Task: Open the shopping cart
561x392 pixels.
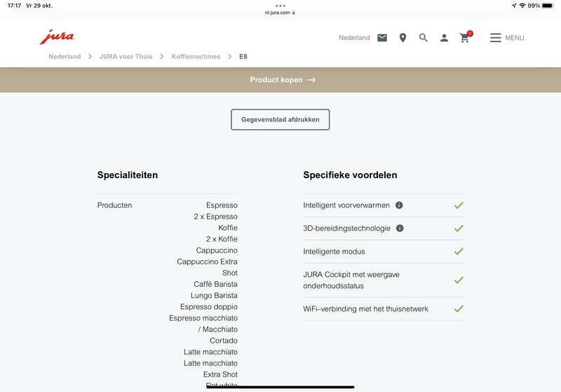Action: [x=465, y=38]
